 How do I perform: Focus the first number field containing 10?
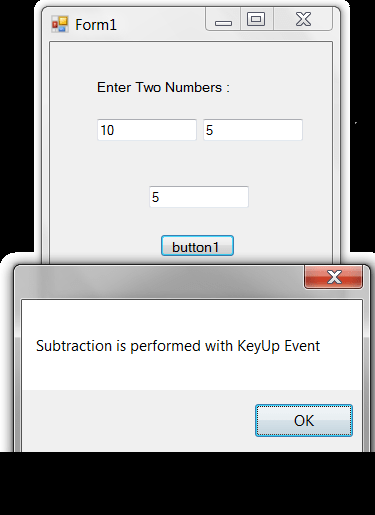point(147,130)
